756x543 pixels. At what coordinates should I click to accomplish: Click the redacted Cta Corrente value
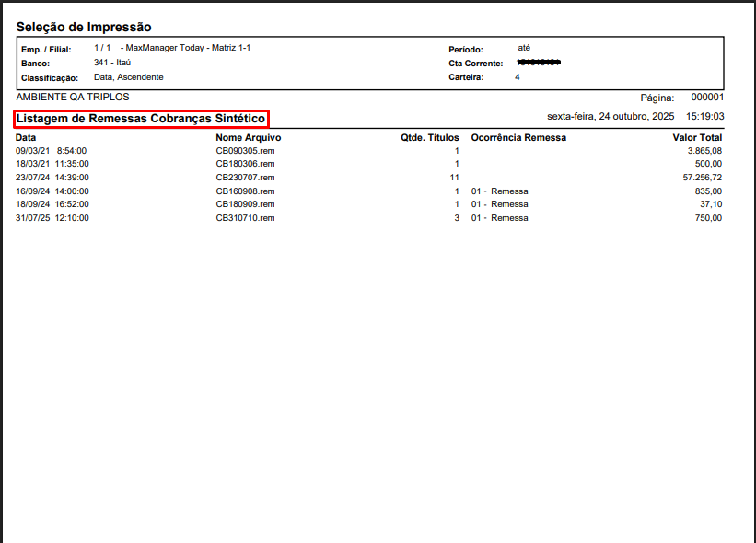tap(539, 63)
